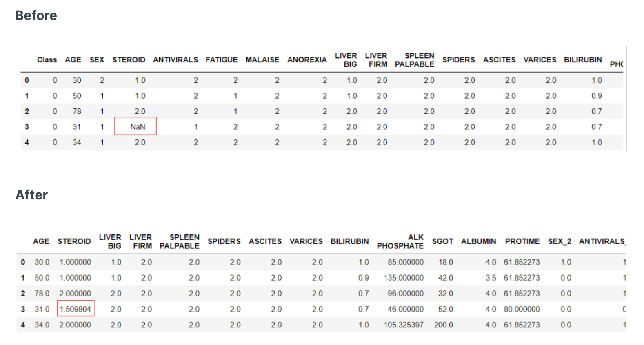
Task: Click the ALBUMIN column header
Action: (x=478, y=241)
